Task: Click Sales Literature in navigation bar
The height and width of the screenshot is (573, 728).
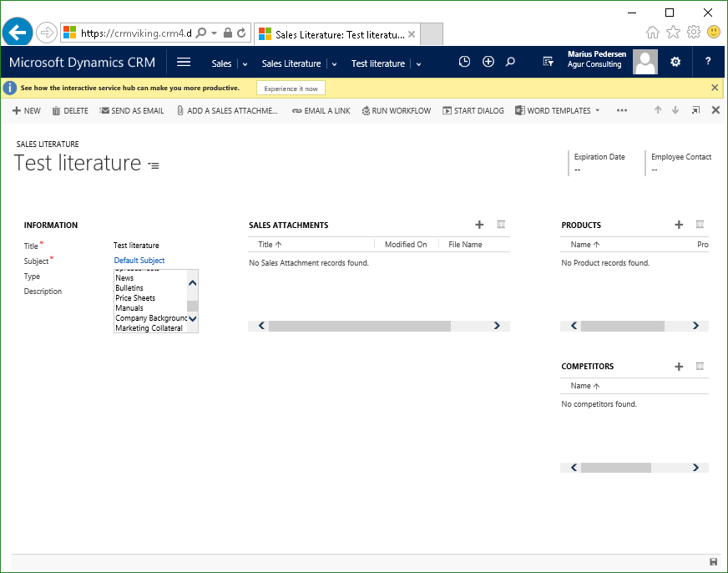Action: point(291,63)
